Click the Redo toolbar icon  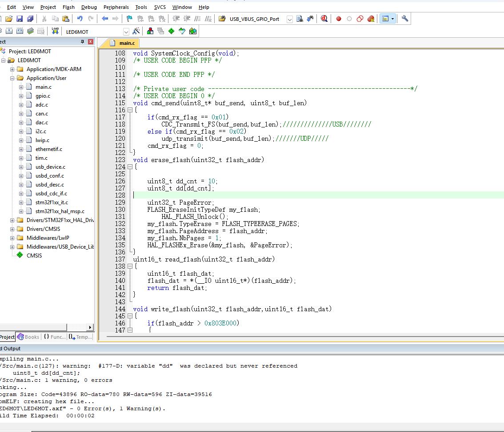click(x=91, y=19)
